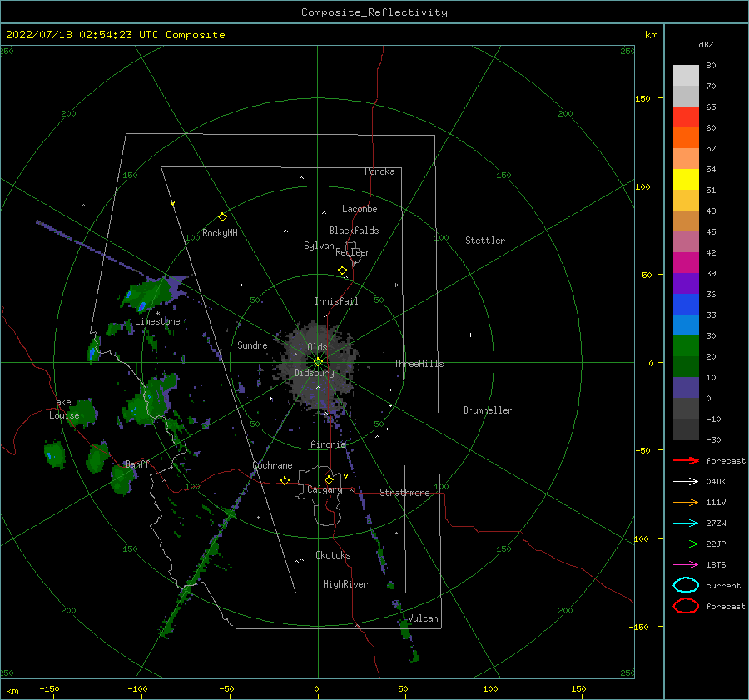Viewport: 749px width, 700px height.
Task: Click the light green swatch for 20–30 dBZ
Action: point(686,346)
